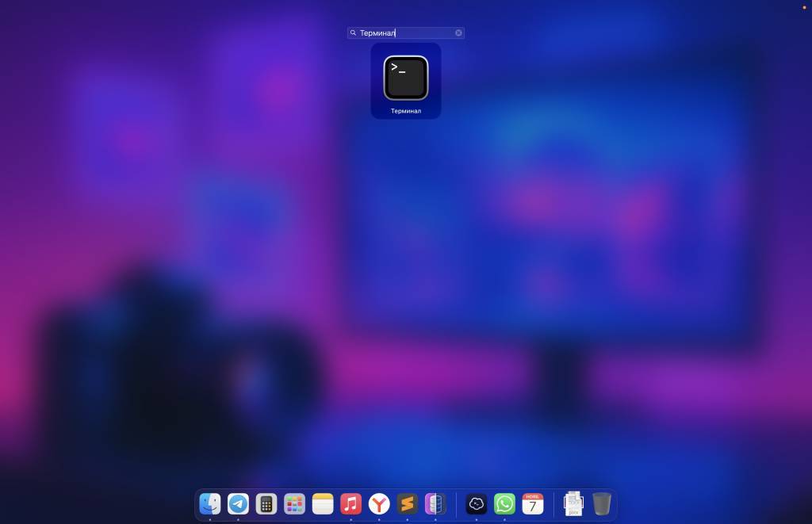Click the orange indicator dot in top-right corner
This screenshot has width=812, height=524.
[804, 6]
